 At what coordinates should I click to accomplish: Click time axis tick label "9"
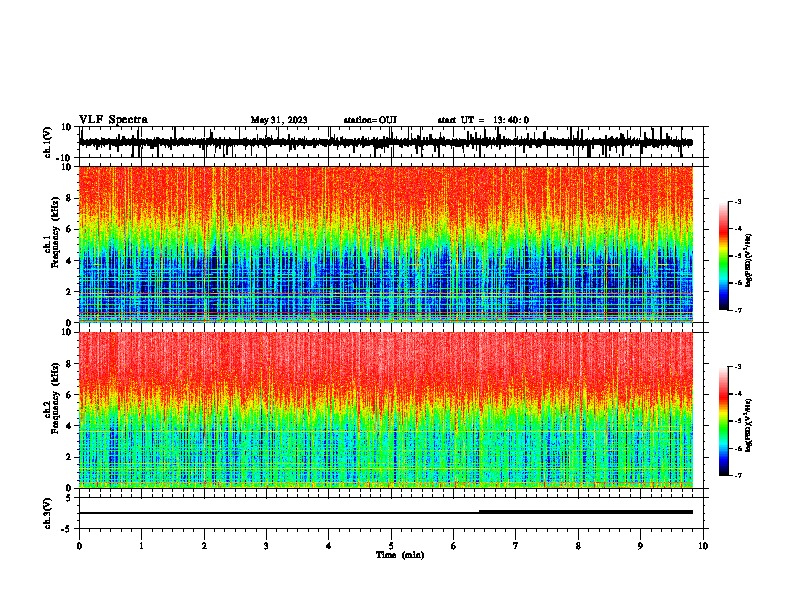[x=640, y=546]
